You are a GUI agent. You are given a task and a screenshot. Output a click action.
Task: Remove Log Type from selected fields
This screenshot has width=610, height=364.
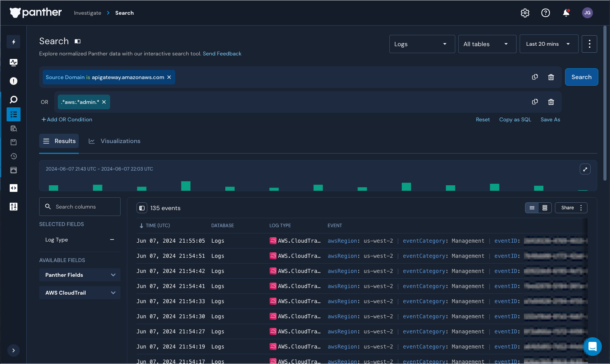[112, 240]
